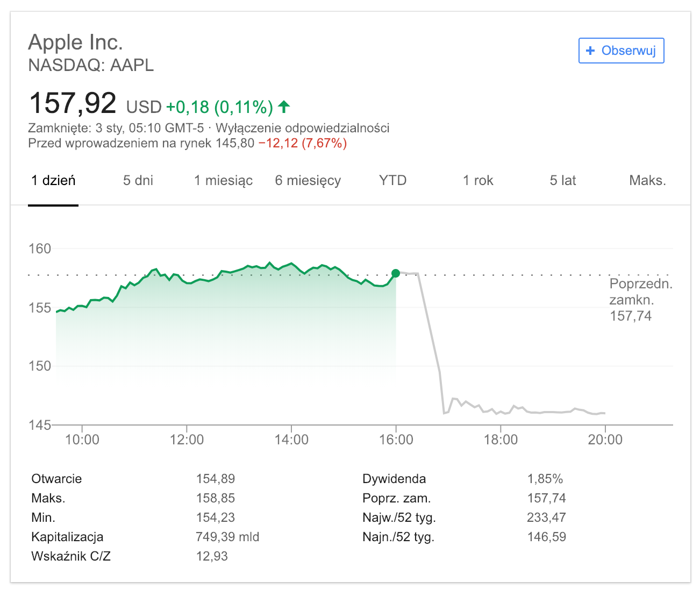700x595 pixels.
Task: Switch to the 5 dni tab
Action: (x=138, y=181)
